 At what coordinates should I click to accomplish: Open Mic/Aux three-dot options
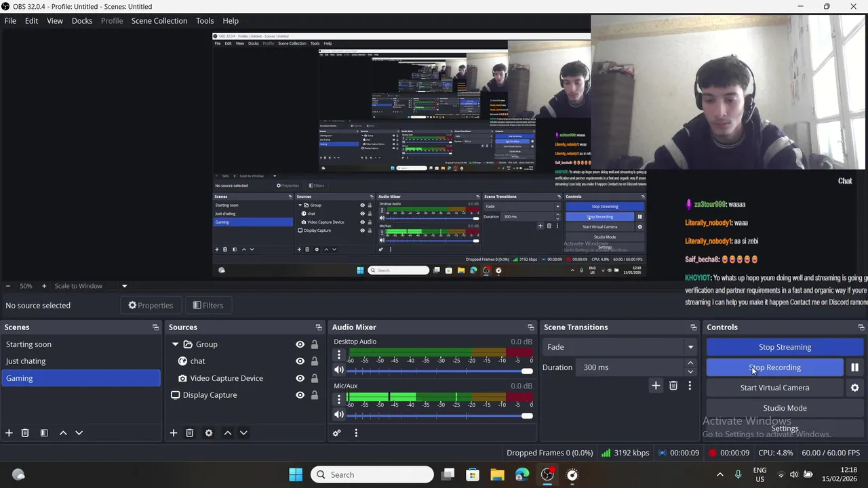pyautogui.click(x=339, y=399)
